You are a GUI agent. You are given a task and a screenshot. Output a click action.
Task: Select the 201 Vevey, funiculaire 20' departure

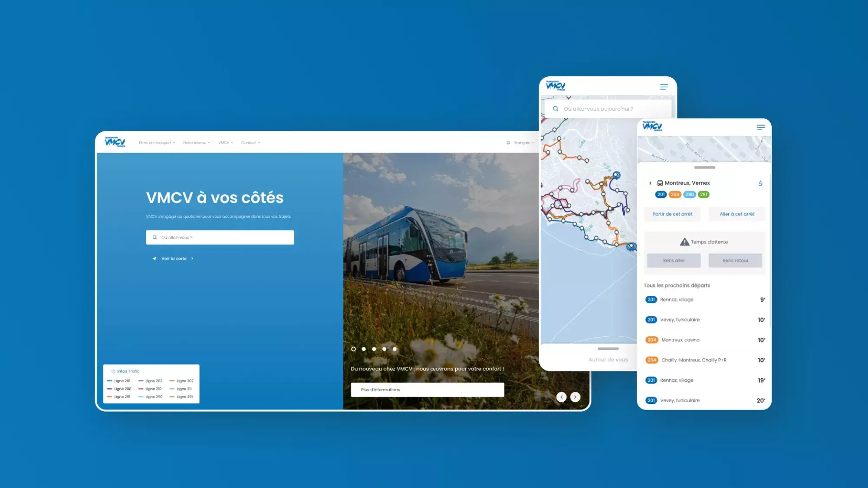705,400
